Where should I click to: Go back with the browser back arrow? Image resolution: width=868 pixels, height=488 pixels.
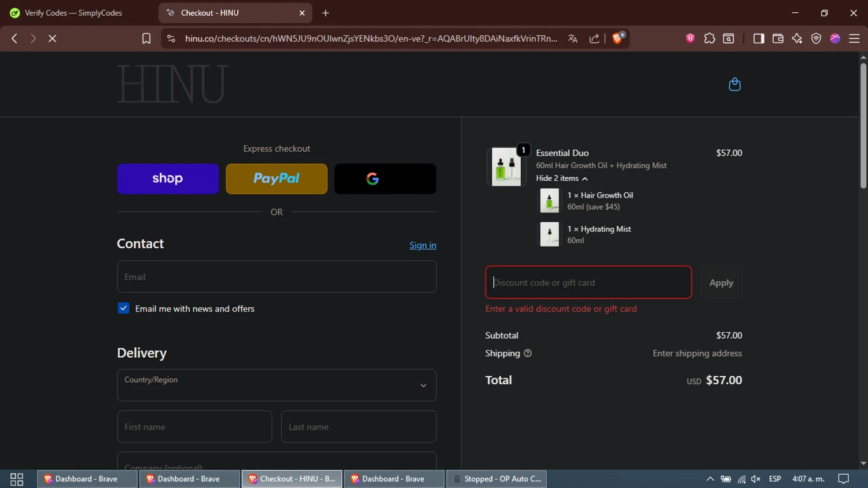(14, 38)
